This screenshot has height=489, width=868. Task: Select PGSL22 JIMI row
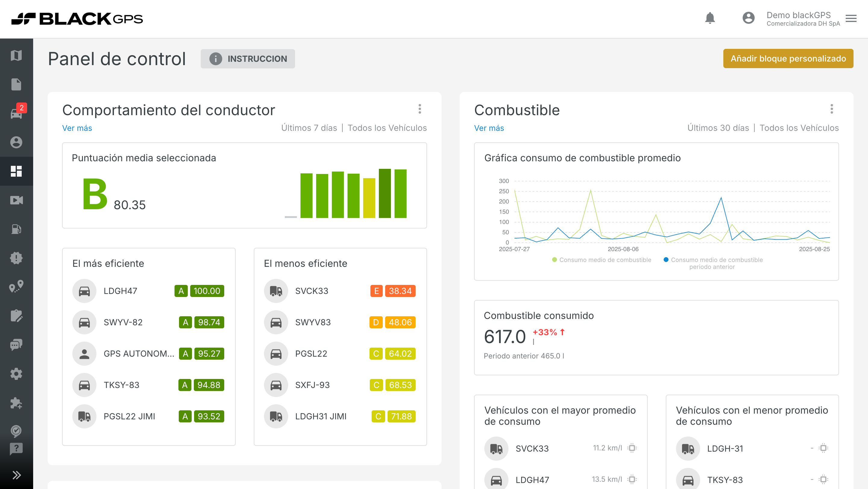pyautogui.click(x=149, y=416)
